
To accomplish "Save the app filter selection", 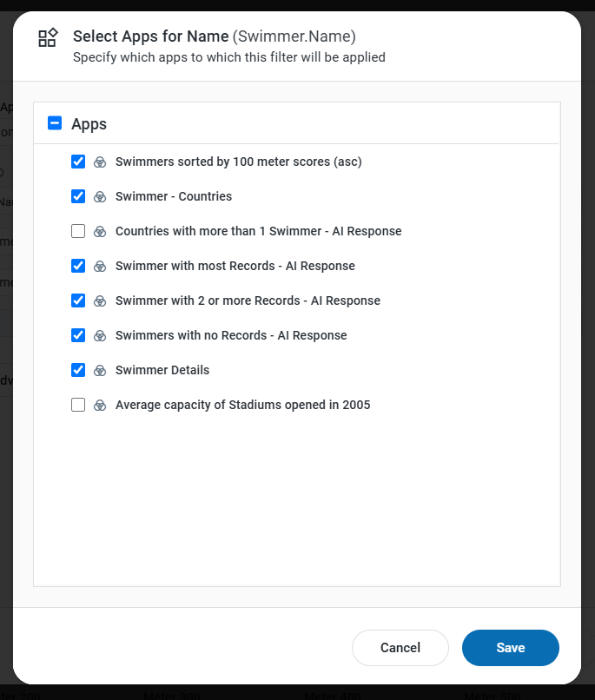I will (510, 648).
